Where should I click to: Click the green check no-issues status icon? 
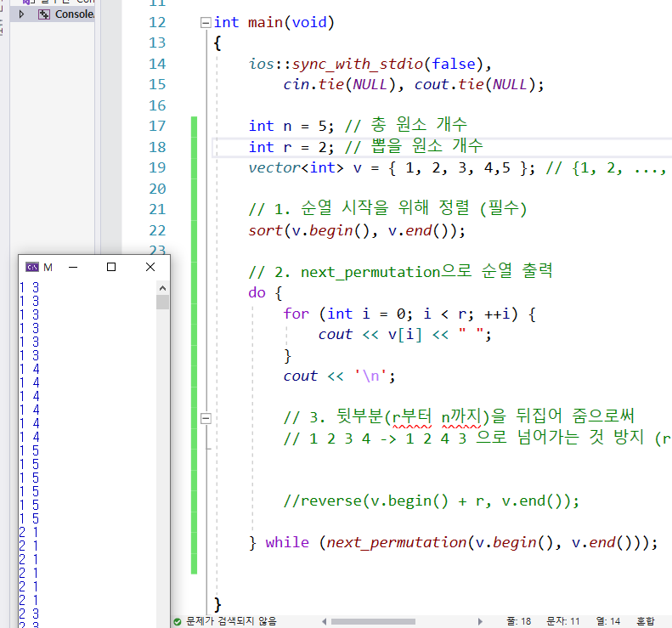(x=178, y=621)
